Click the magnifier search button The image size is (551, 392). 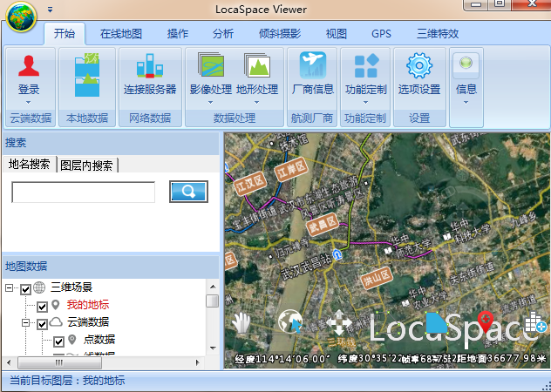tap(188, 192)
